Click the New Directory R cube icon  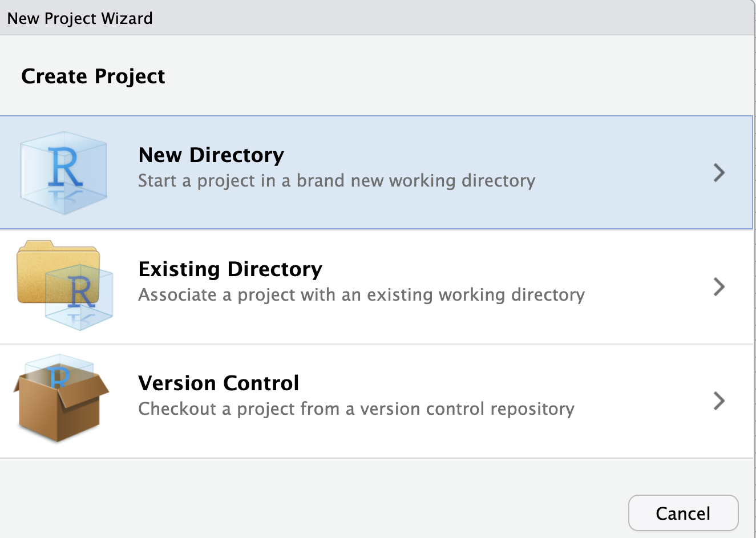click(64, 172)
